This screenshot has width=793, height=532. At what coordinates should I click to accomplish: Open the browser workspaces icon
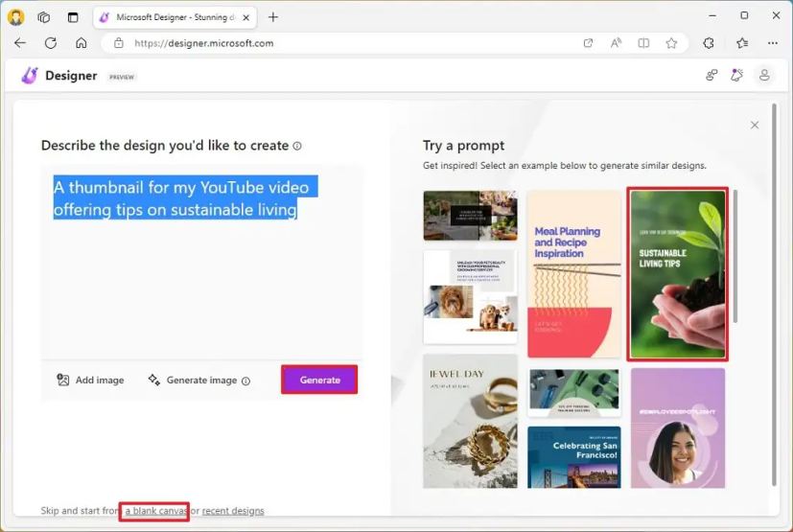click(x=44, y=17)
